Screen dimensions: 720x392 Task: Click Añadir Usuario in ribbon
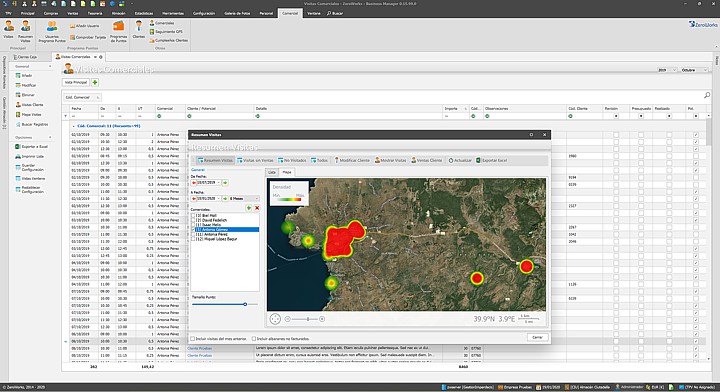click(x=84, y=26)
